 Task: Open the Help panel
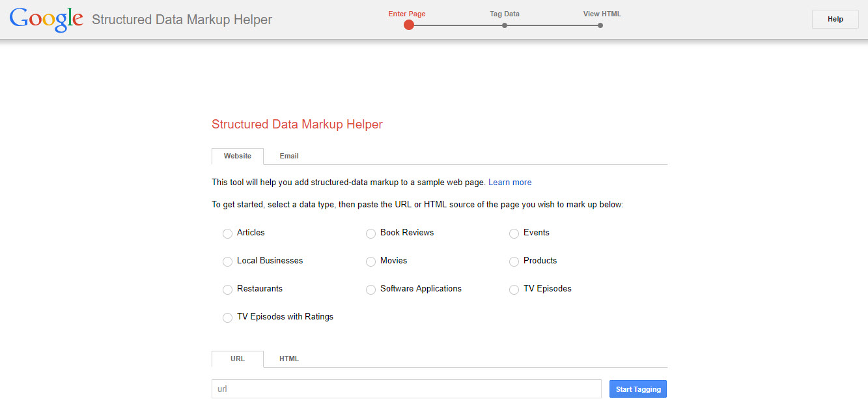tap(835, 19)
